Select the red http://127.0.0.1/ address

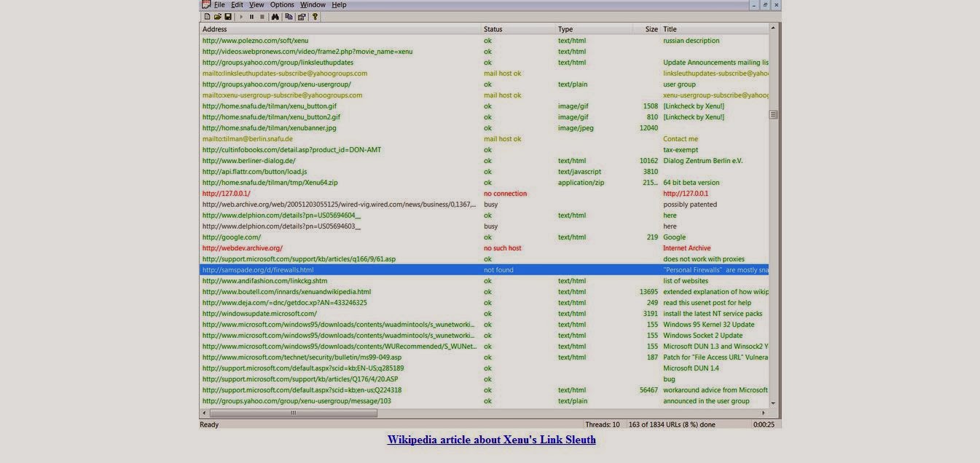(x=226, y=194)
